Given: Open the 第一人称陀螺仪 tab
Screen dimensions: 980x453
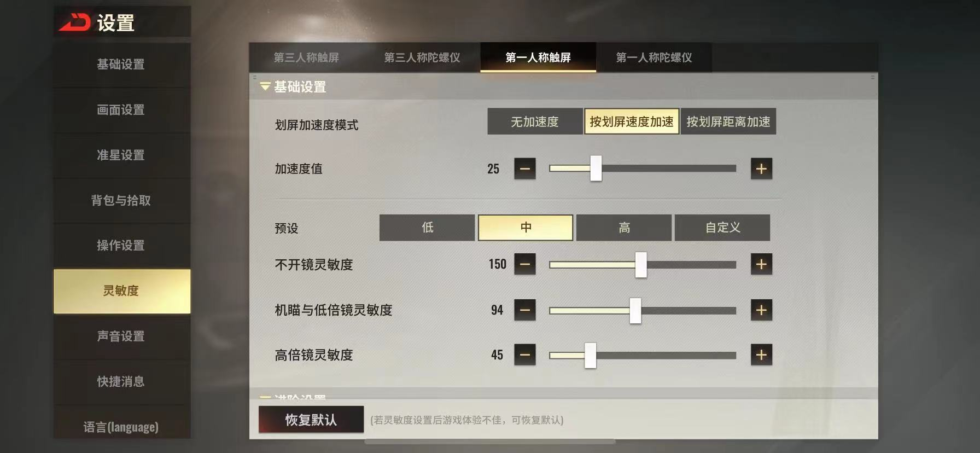Looking at the screenshot, I should (654, 57).
